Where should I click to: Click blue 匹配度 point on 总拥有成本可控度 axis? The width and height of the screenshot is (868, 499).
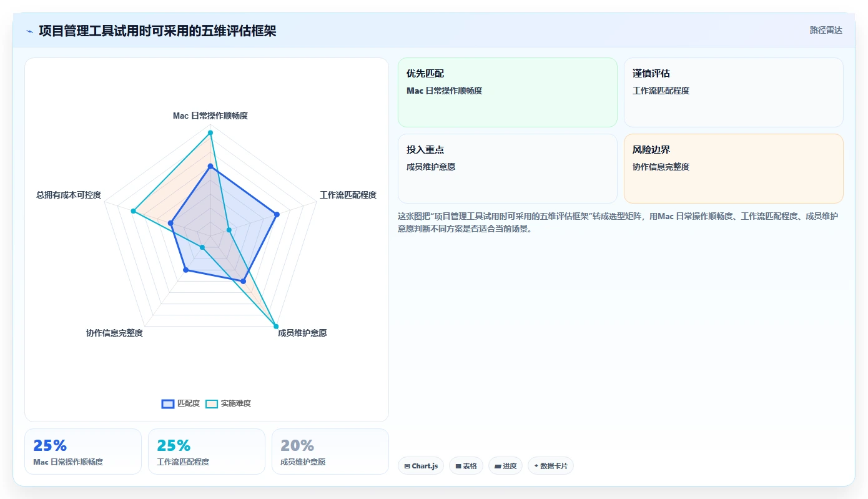pyautogui.click(x=170, y=222)
